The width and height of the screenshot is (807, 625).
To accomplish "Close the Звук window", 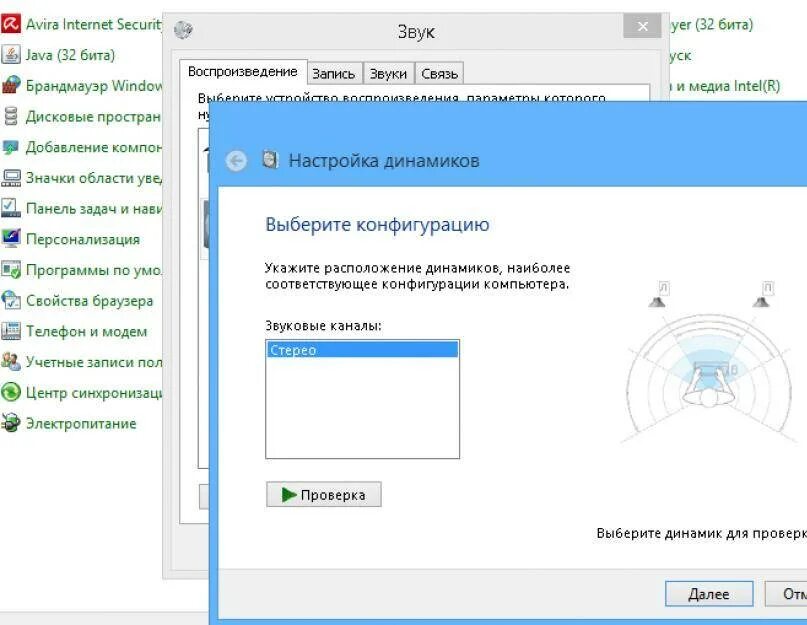I will 642,26.
